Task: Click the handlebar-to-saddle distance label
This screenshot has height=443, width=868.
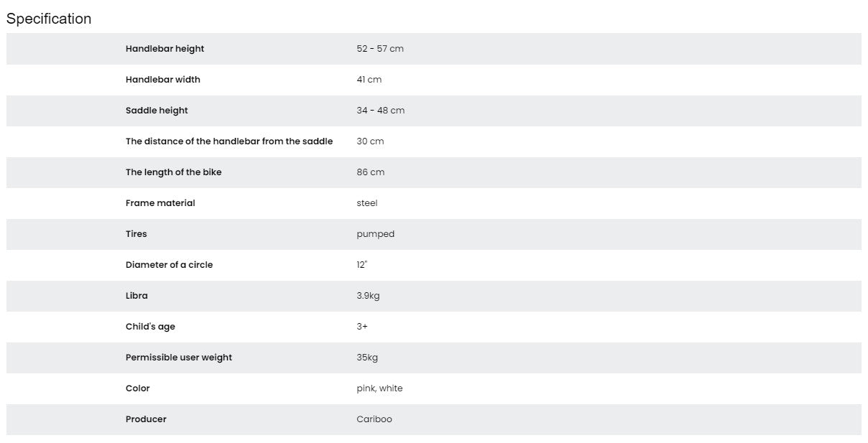Action: click(x=228, y=141)
